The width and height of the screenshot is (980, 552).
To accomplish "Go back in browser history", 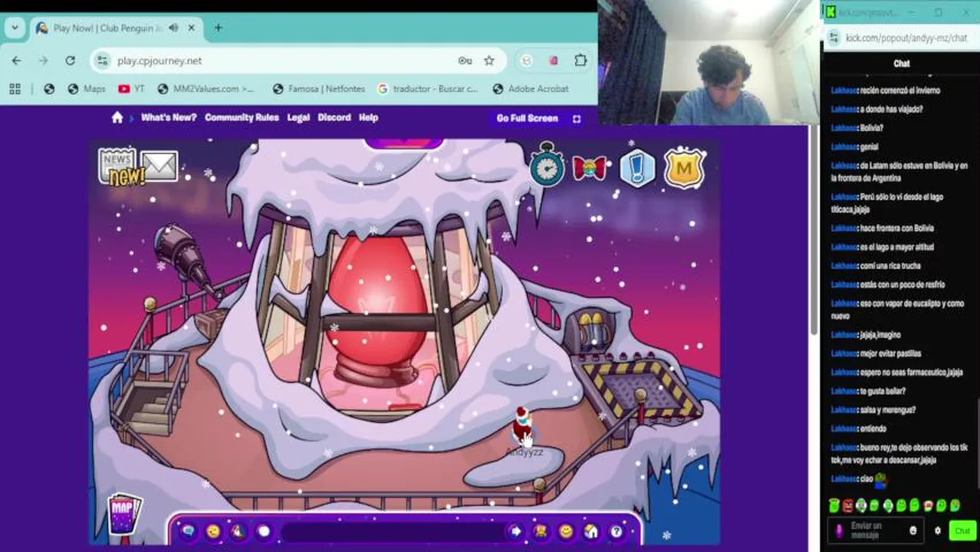I will (17, 61).
